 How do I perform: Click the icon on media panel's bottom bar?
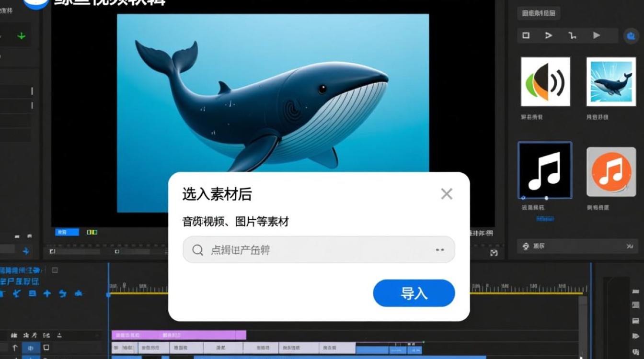526,246
